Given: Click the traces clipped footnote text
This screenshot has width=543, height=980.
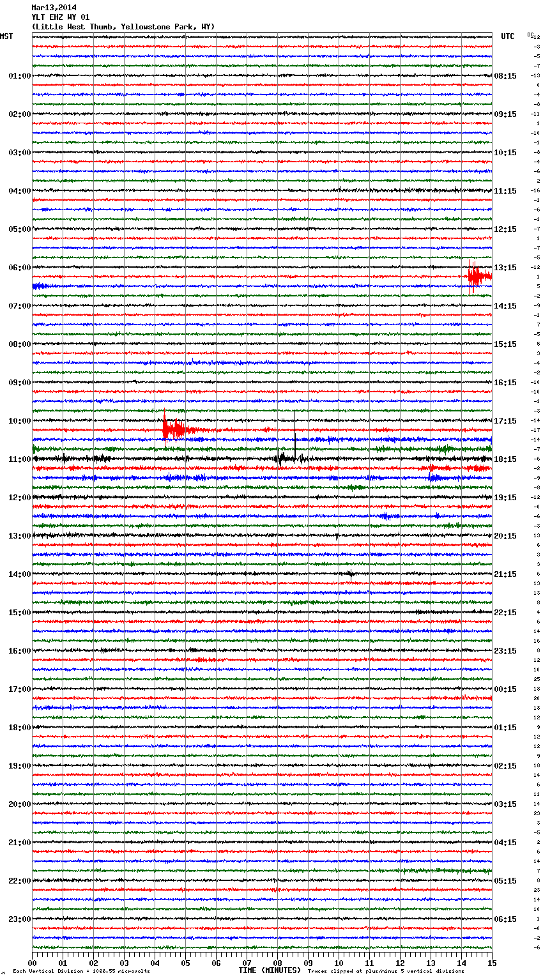Looking at the screenshot, I should pyautogui.click(x=386, y=972).
